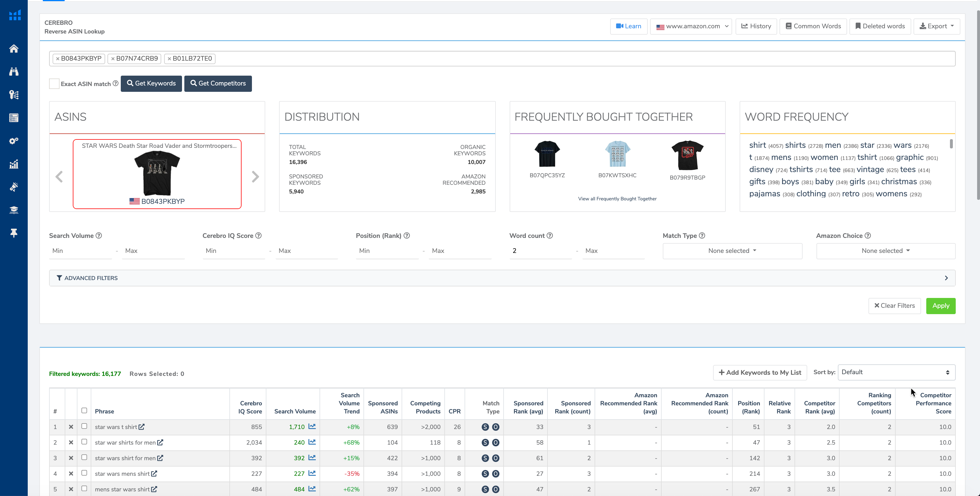Open the Common Words menu item
The height and width of the screenshot is (496, 980).
click(813, 26)
